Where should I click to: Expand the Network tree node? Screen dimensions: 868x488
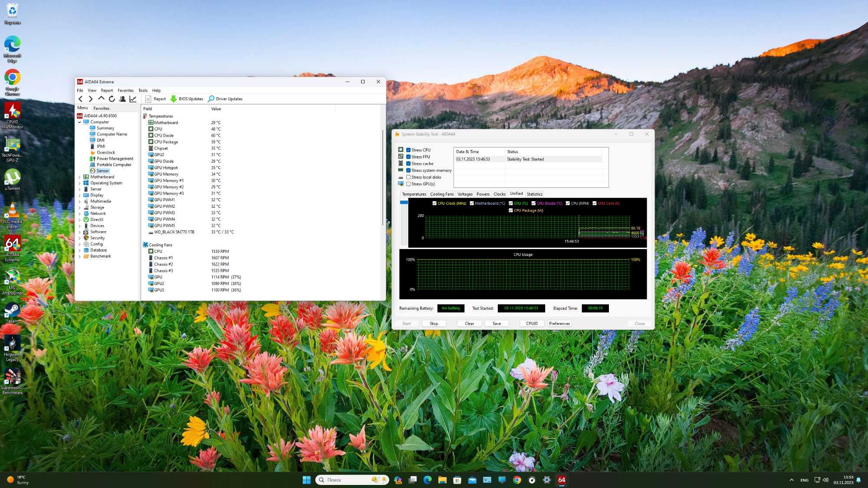pyautogui.click(x=79, y=214)
